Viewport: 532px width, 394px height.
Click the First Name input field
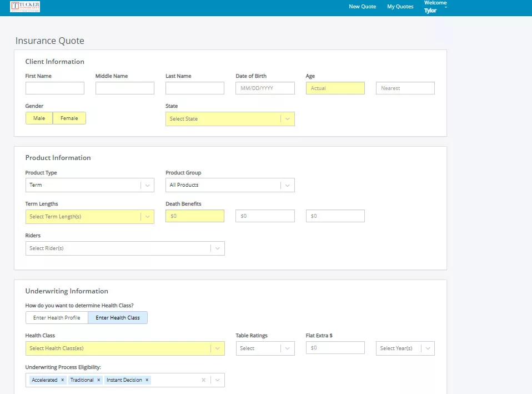[55, 88]
